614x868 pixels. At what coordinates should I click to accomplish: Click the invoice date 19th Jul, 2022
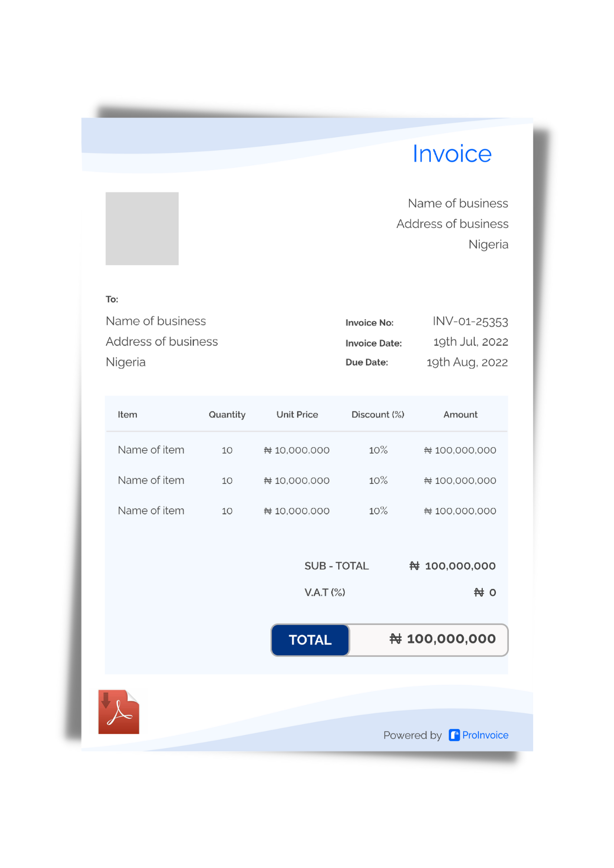[x=470, y=342]
